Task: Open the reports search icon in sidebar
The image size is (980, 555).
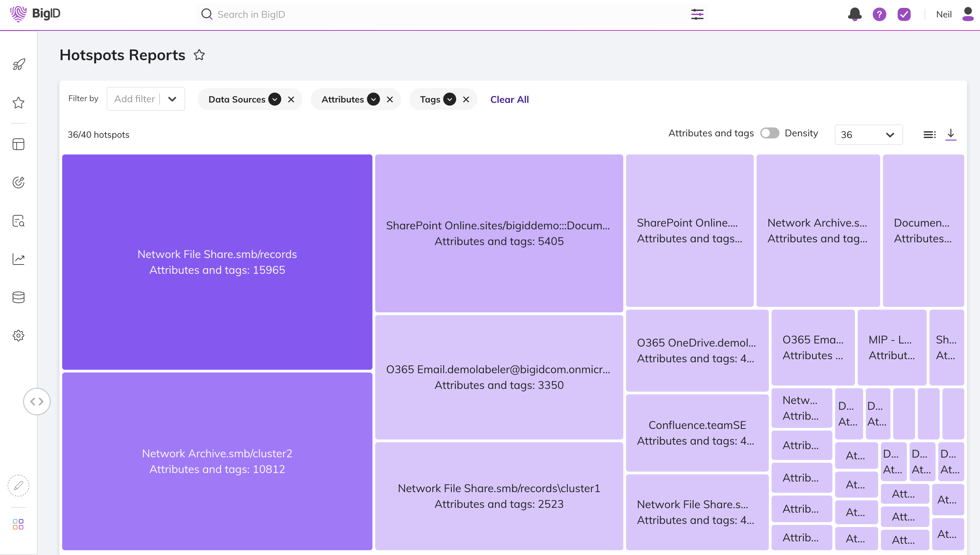Action: click(18, 221)
